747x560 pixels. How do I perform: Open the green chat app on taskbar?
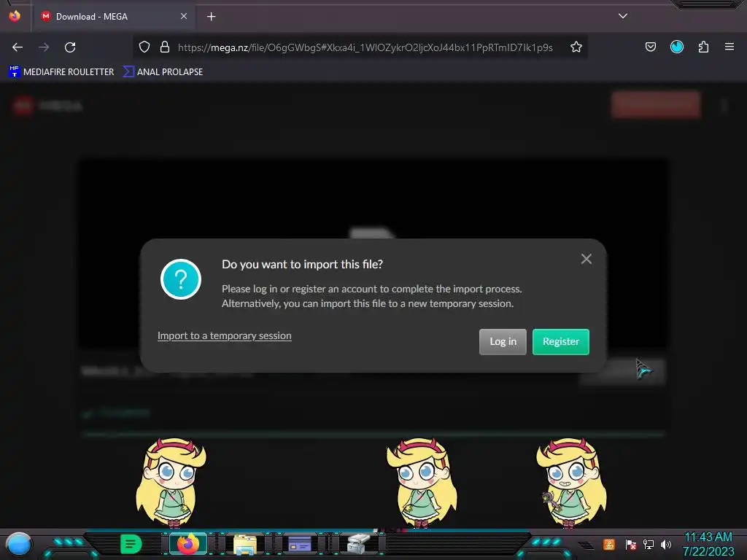tap(131, 544)
